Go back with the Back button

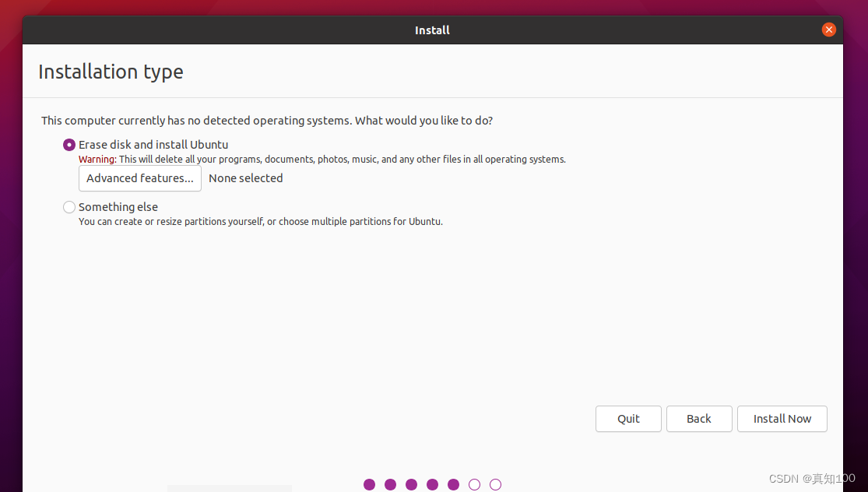click(698, 419)
